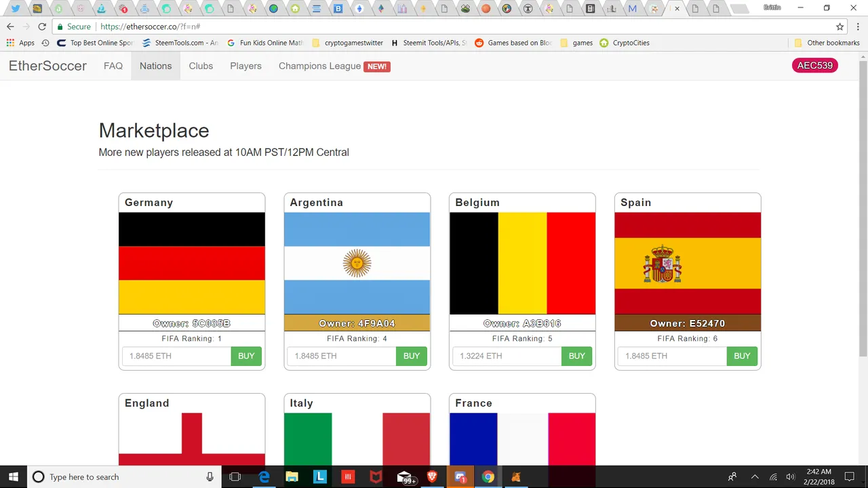Screen dimensions: 868x488
Task: Open the McAfee taskbar icon
Action: pos(376,477)
